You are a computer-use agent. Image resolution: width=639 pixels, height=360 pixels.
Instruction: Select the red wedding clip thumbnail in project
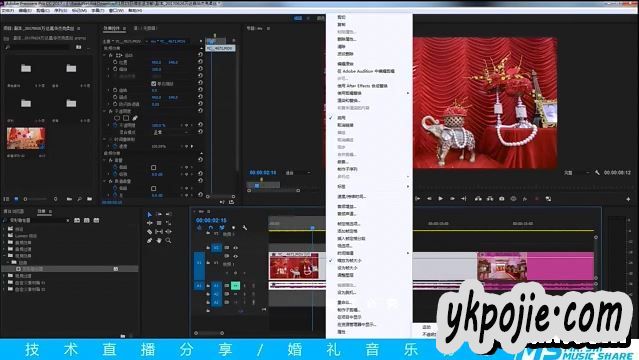coord(26,139)
